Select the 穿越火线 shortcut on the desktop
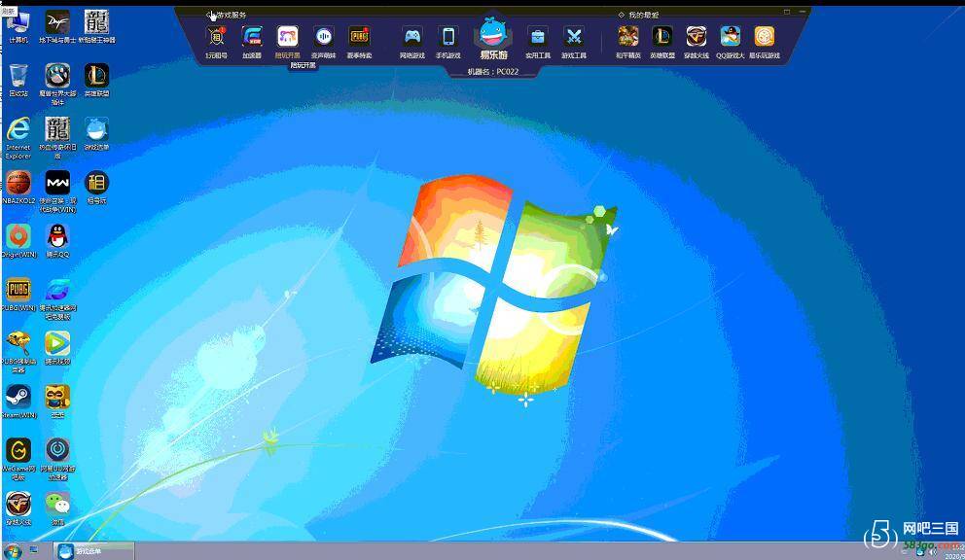 pyautogui.click(x=18, y=508)
